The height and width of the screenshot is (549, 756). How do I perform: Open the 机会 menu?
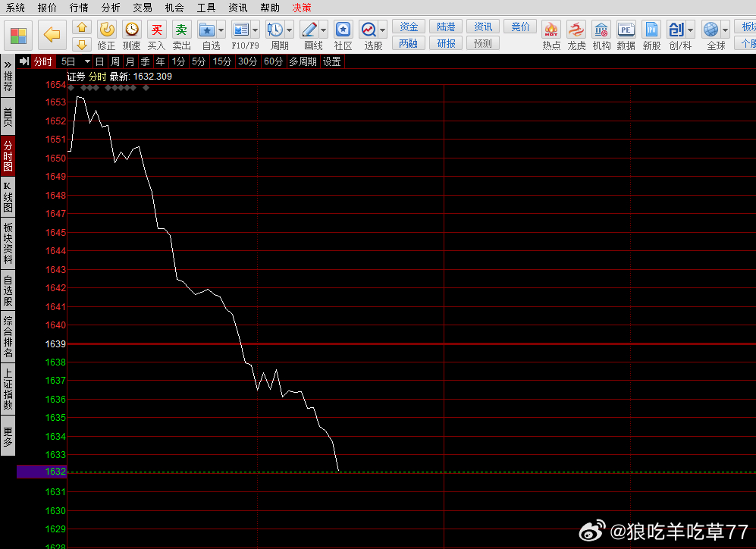click(x=174, y=8)
